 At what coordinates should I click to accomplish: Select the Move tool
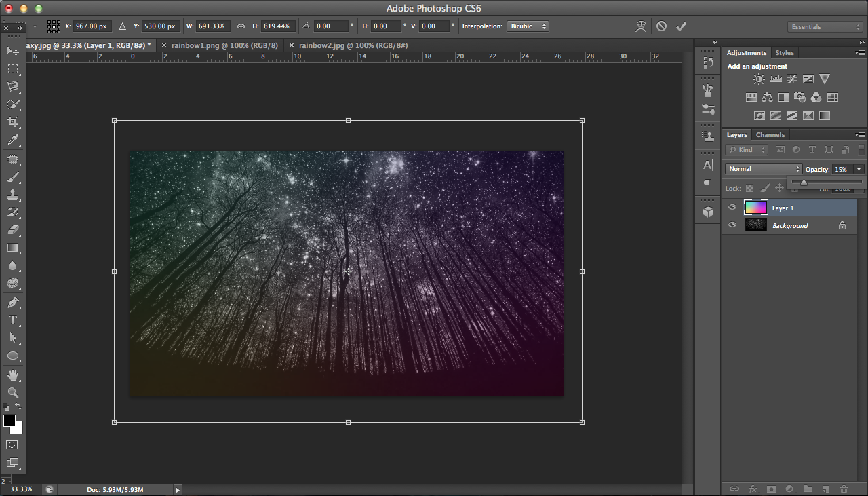[13, 52]
